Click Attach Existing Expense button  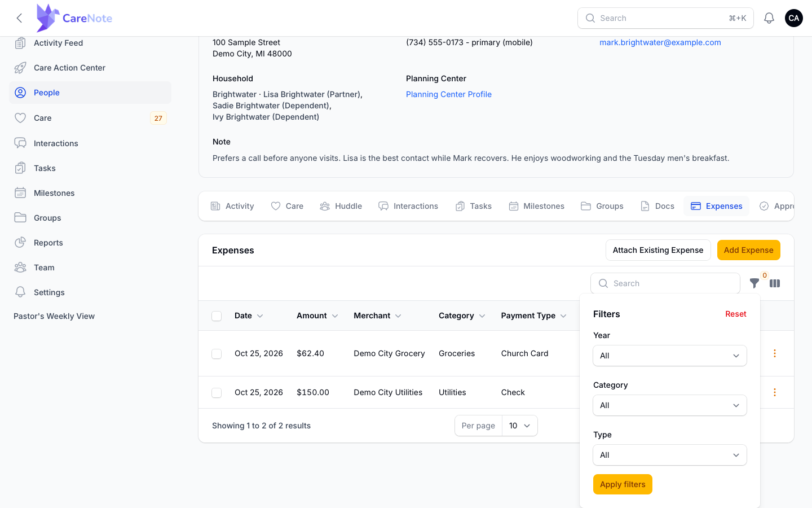click(x=658, y=250)
